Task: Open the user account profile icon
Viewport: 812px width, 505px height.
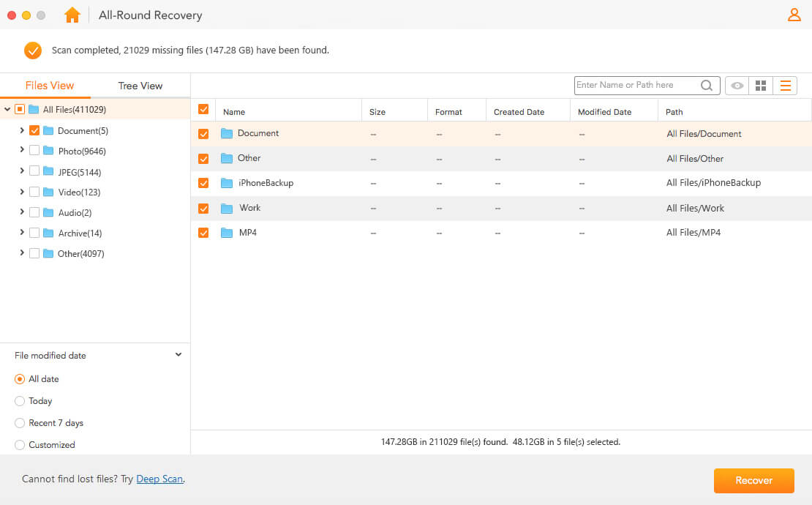Action: (x=794, y=15)
